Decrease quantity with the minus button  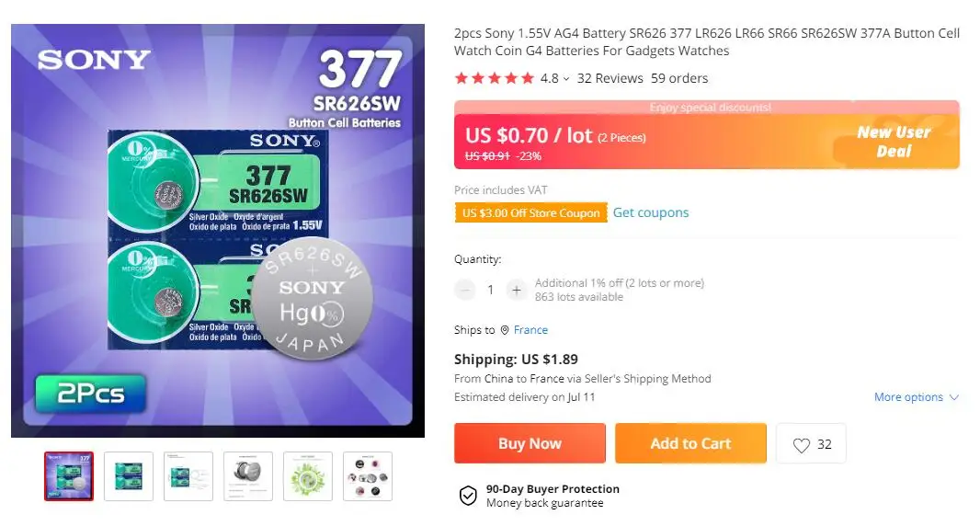coord(465,290)
